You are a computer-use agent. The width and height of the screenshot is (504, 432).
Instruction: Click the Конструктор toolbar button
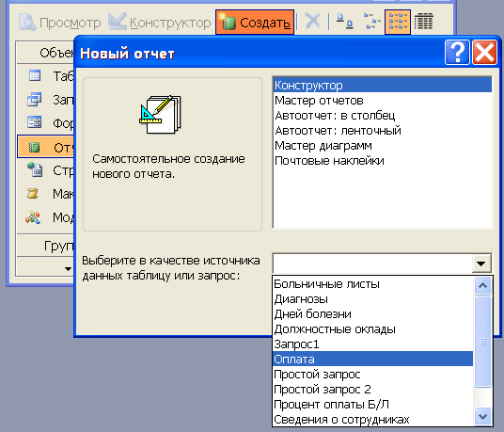(160, 23)
